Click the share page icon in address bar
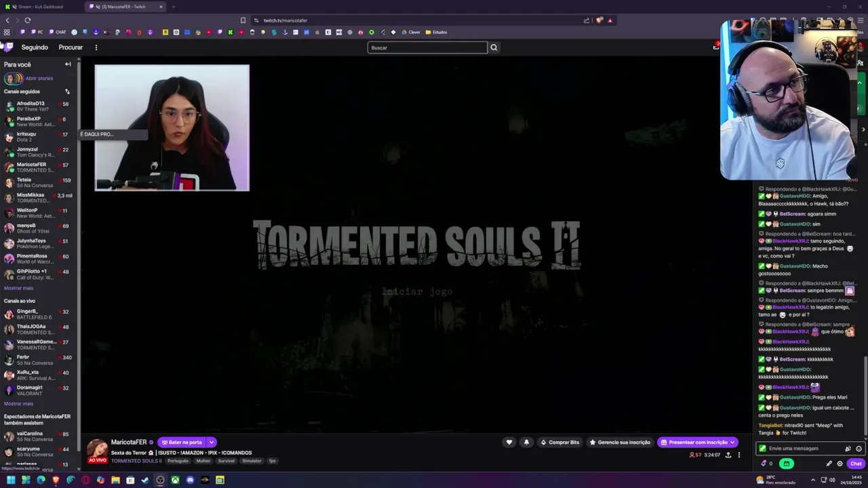The image size is (868, 488). tap(587, 20)
